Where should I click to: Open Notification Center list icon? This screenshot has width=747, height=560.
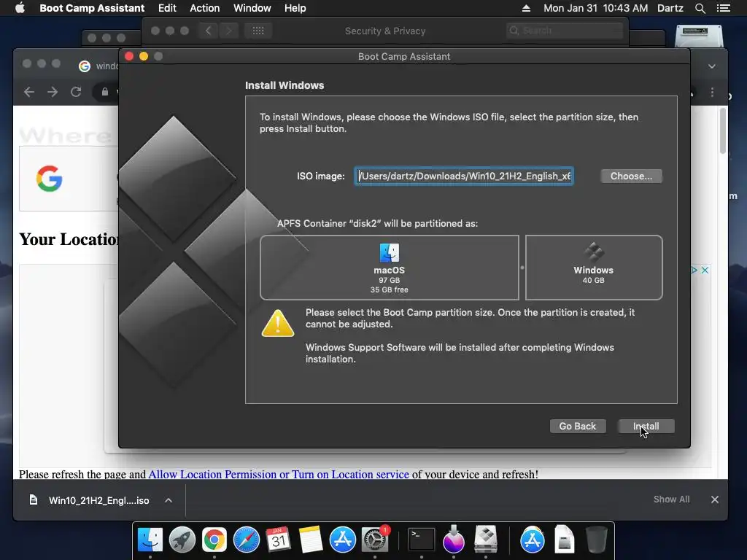tap(723, 8)
